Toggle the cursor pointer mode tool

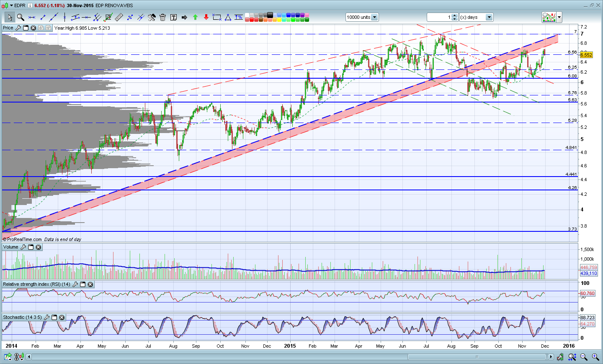[x=10, y=17]
